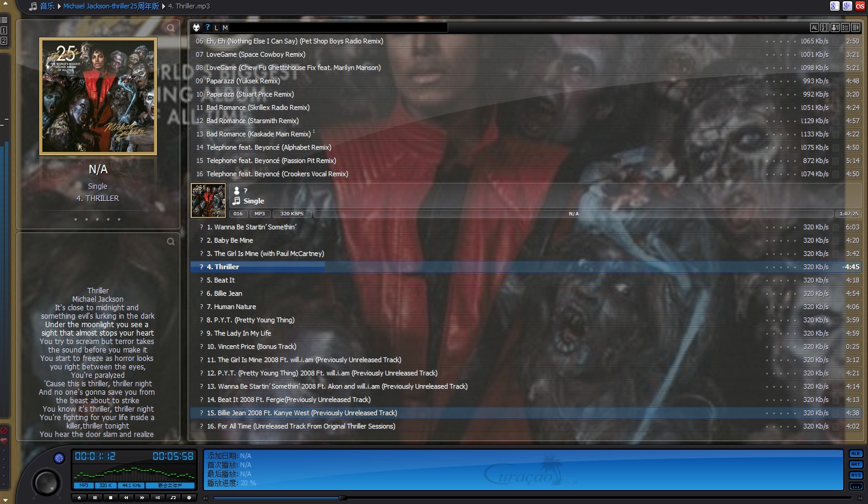
Task: Open the '音乐' breadcrumb link
Action: pyautogui.click(x=47, y=6)
